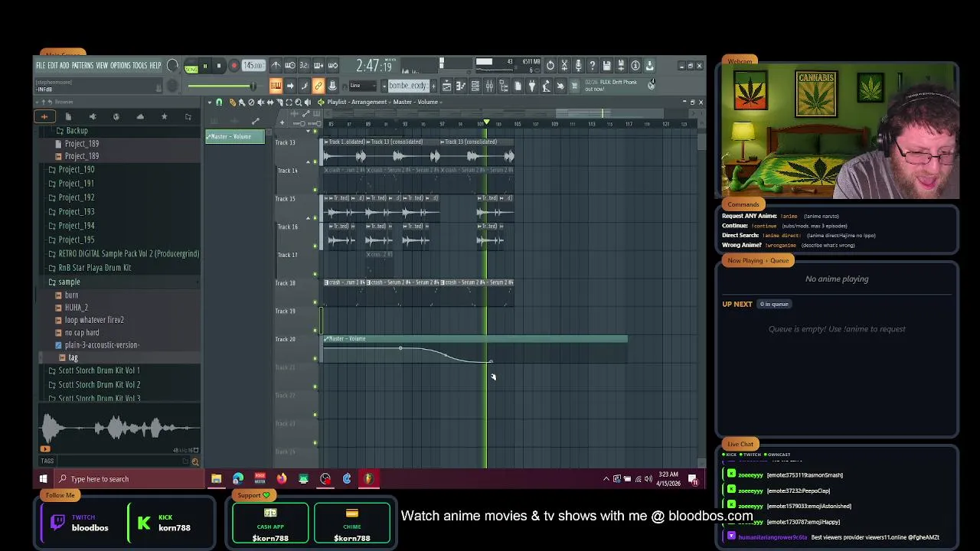Click the Stop playback button
Viewport: 980px width, 551px height.
pyautogui.click(x=219, y=66)
